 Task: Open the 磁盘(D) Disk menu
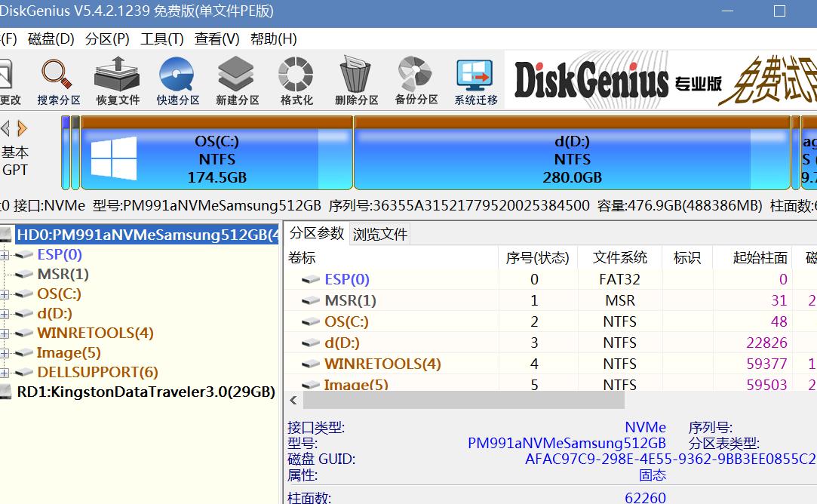[x=51, y=39]
